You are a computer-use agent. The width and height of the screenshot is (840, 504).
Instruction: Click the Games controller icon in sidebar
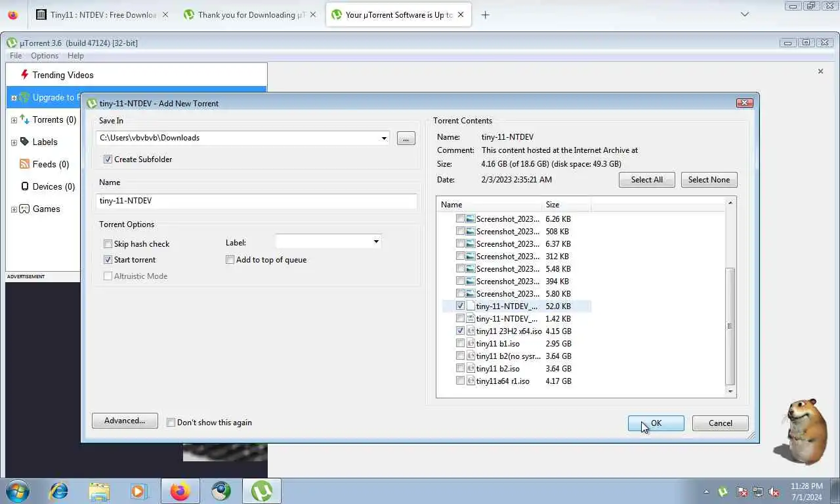(x=25, y=209)
